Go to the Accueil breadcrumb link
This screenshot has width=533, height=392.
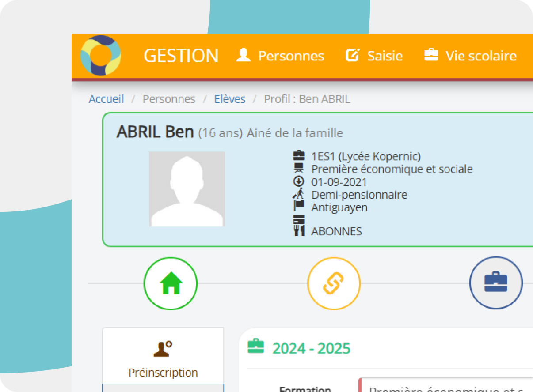[x=106, y=99]
